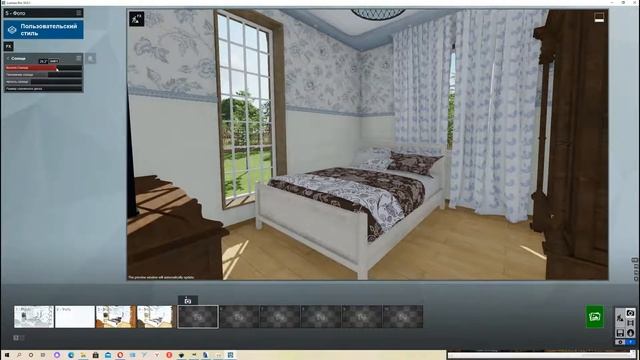This screenshot has width=640, height=360.
Task: Open the Opera browser taskbar icon
Action: tap(120, 355)
